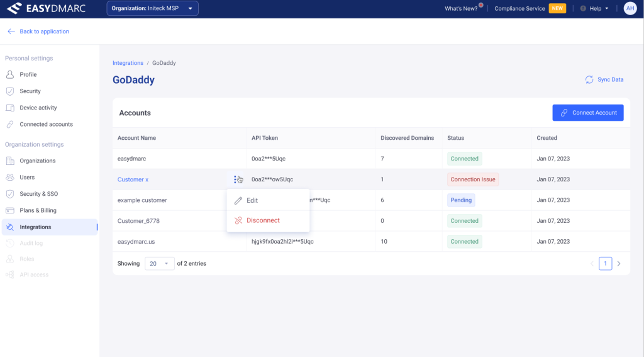Choose Disconnect from the context menu
This screenshot has height=357, width=644.
(263, 220)
